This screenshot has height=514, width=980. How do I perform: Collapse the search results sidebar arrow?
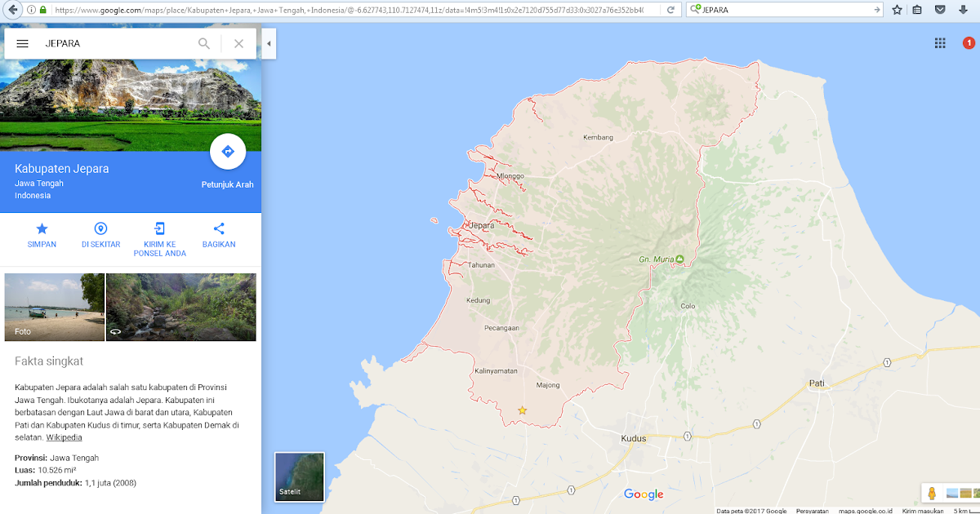(x=269, y=43)
